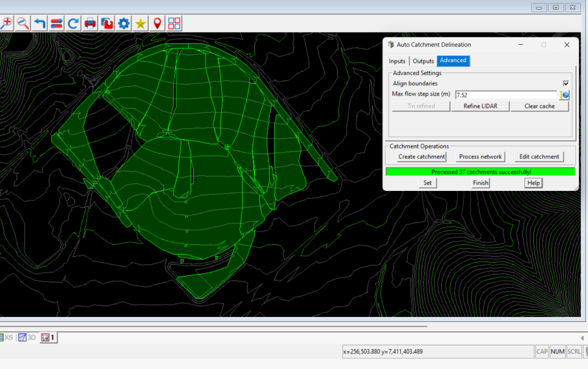The width and height of the screenshot is (588, 369).
Task: Click the refresh view icon
Action: tap(73, 24)
